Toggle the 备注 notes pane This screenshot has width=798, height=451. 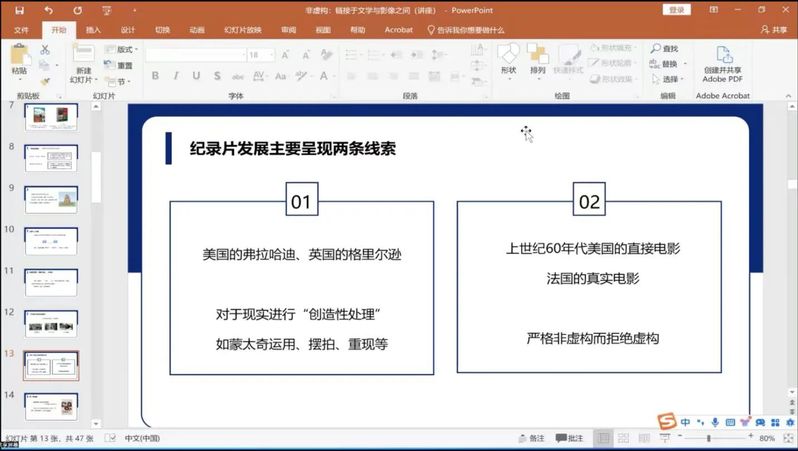pos(532,438)
